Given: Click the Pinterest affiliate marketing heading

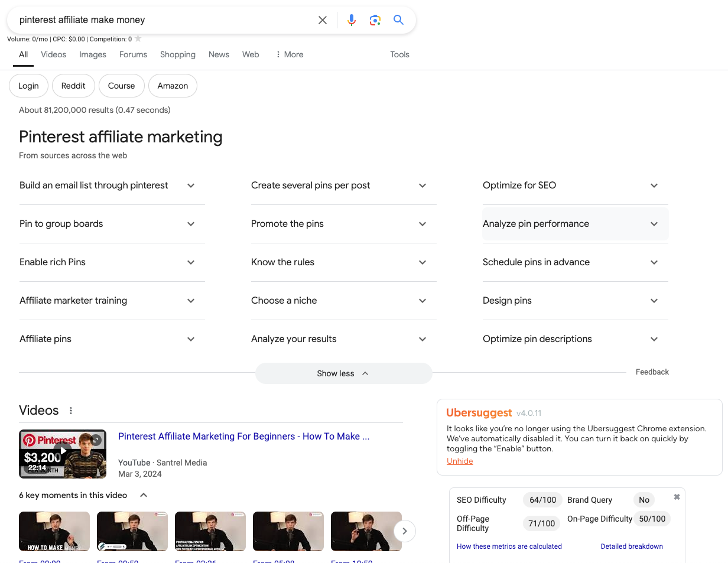Looking at the screenshot, I should coord(121,137).
